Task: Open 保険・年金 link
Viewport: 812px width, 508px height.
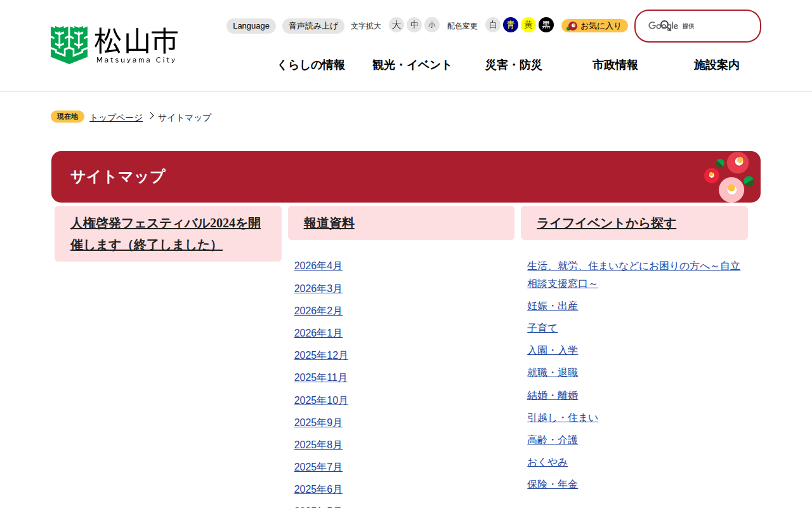Action: [x=553, y=485]
